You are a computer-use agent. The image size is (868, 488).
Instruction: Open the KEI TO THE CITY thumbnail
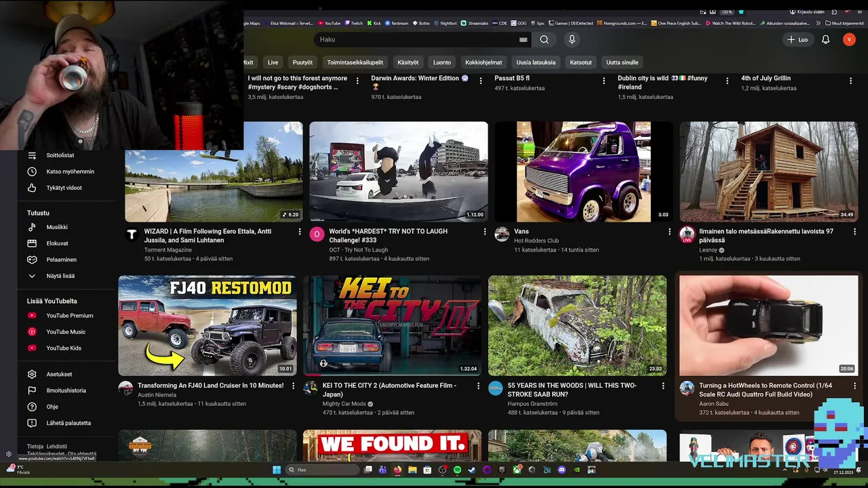[392, 325]
